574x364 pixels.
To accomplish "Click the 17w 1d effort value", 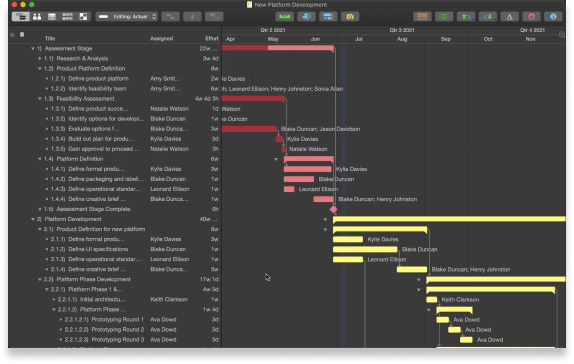I will tap(209, 279).
